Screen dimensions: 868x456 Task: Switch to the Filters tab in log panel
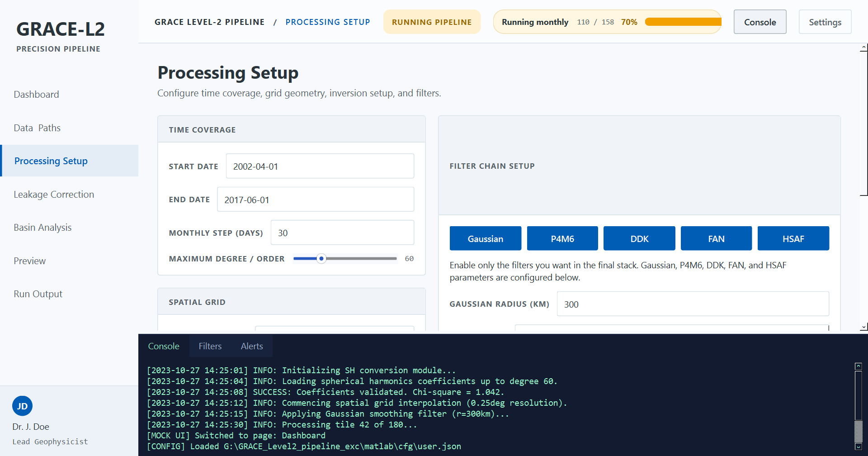click(210, 346)
